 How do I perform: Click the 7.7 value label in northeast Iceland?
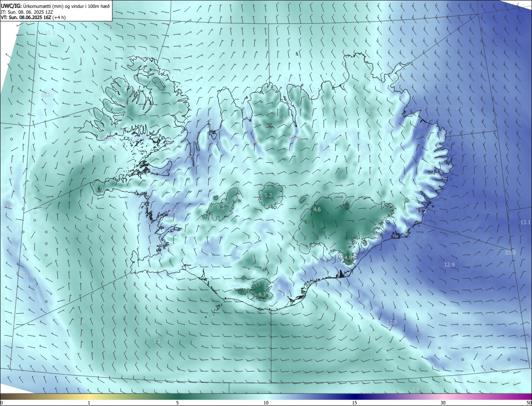pyautogui.click(x=370, y=113)
